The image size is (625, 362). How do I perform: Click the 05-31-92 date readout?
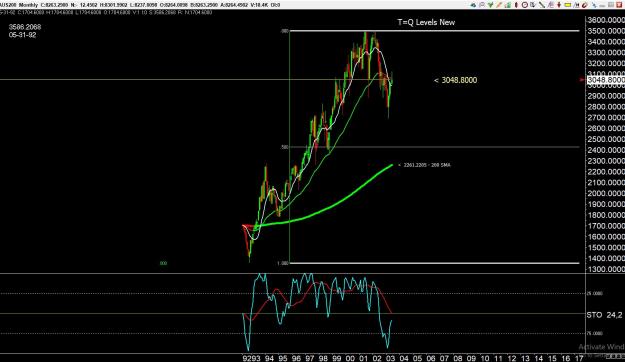click(22, 35)
